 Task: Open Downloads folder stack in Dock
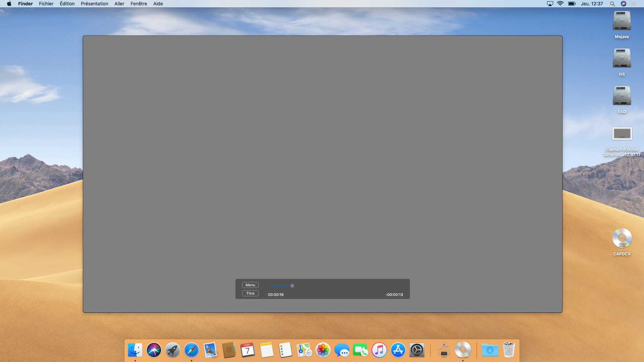pyautogui.click(x=490, y=350)
